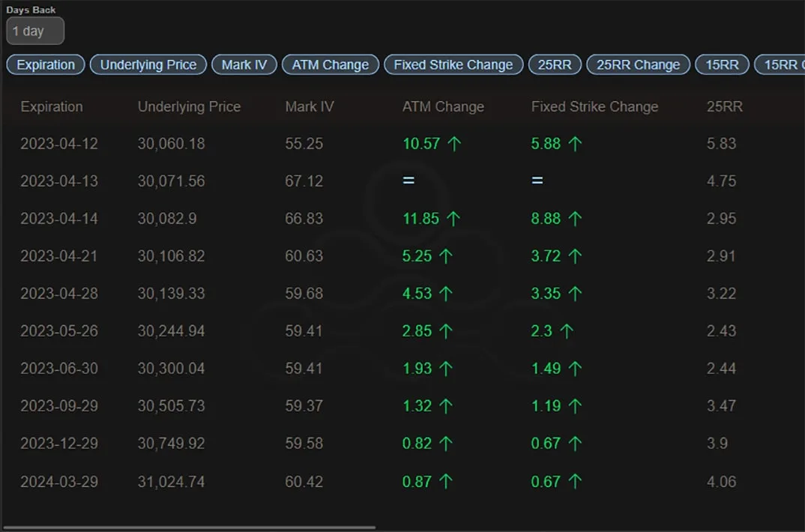This screenshot has height=532, width=805.
Task: Select the 2023-04-14 expiration cell
Action: coord(59,219)
